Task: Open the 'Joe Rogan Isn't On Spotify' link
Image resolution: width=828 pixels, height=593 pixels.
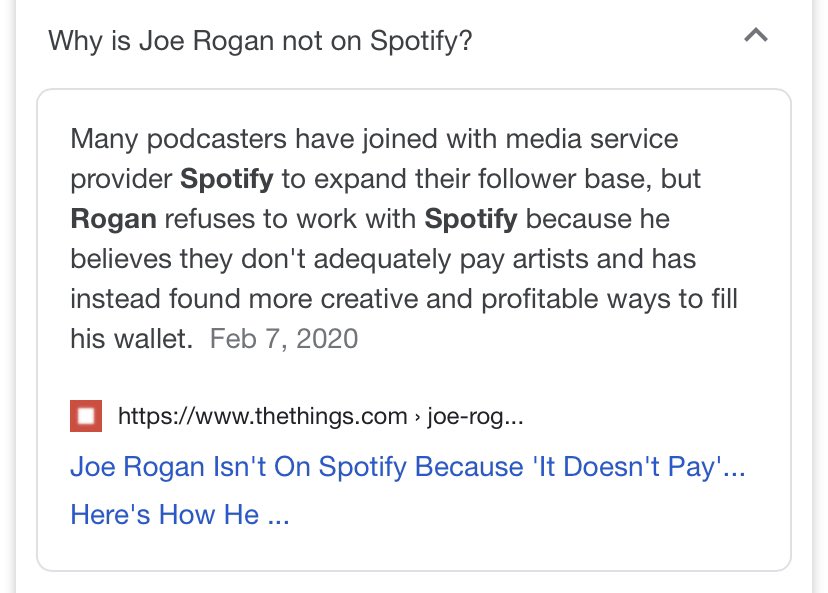Action: (408, 467)
